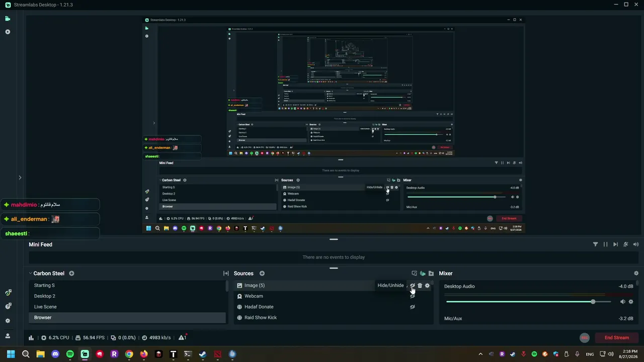Pause the Mini Feed event queue
The image size is (644, 362).
coord(605,244)
